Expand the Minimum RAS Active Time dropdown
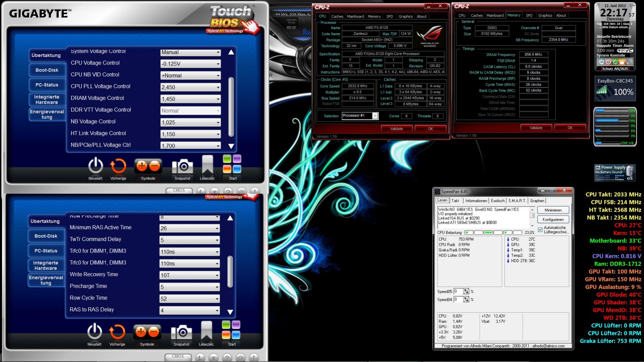The height and width of the screenshot is (362, 644). click(190, 228)
